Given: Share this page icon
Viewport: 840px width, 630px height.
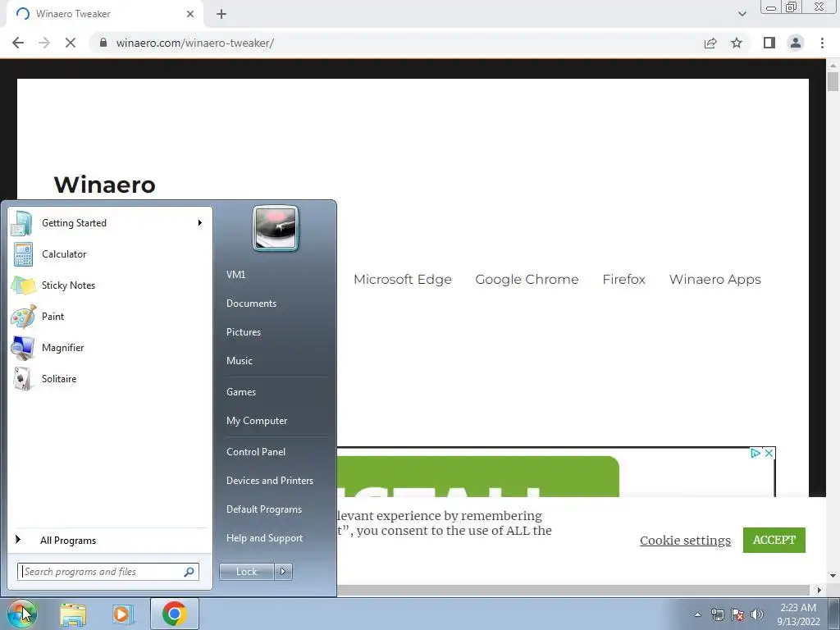Looking at the screenshot, I should (710, 43).
